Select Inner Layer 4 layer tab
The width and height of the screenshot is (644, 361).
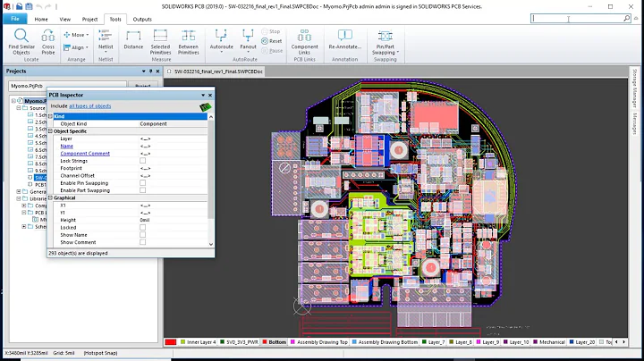[198, 342]
